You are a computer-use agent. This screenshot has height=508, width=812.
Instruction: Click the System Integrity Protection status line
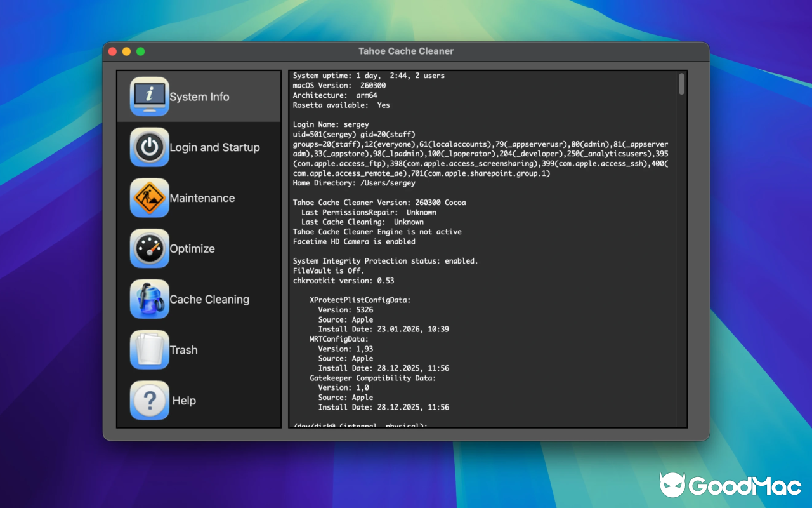385,261
